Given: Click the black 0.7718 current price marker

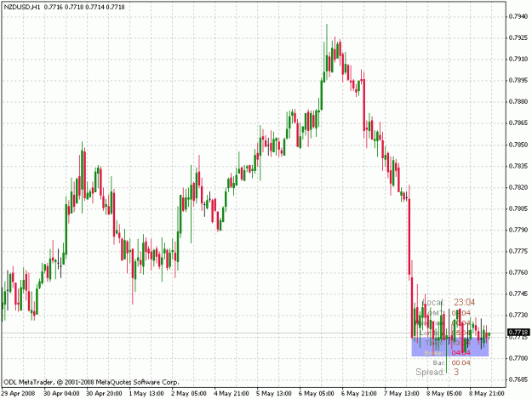Looking at the screenshot, I should click(518, 333).
